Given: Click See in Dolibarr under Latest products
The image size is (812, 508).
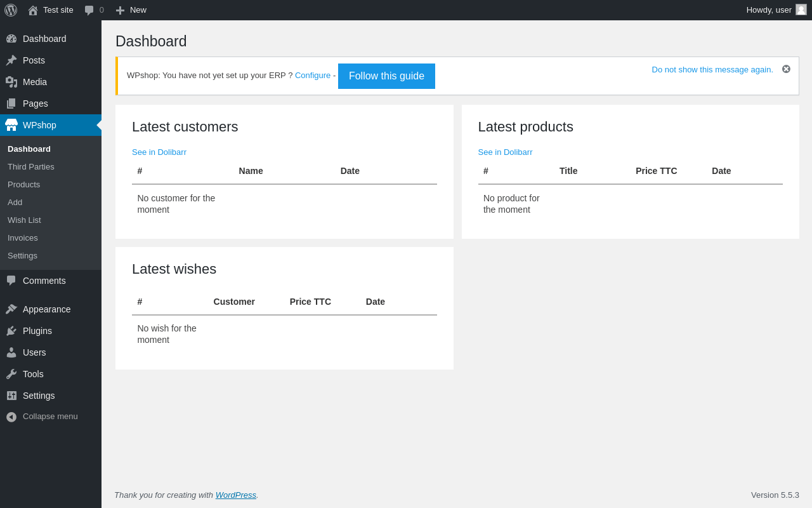Looking at the screenshot, I should click(505, 152).
